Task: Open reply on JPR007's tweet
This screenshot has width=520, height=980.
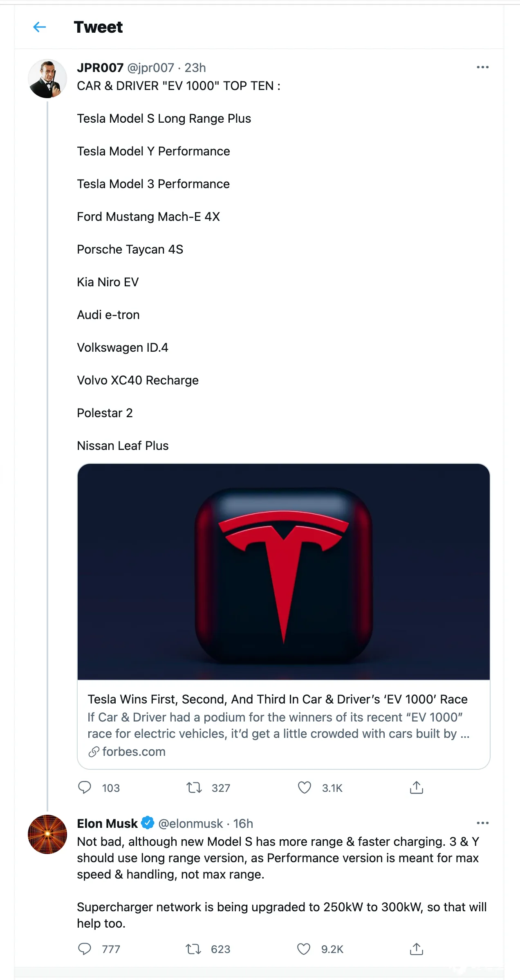Action: point(85,787)
